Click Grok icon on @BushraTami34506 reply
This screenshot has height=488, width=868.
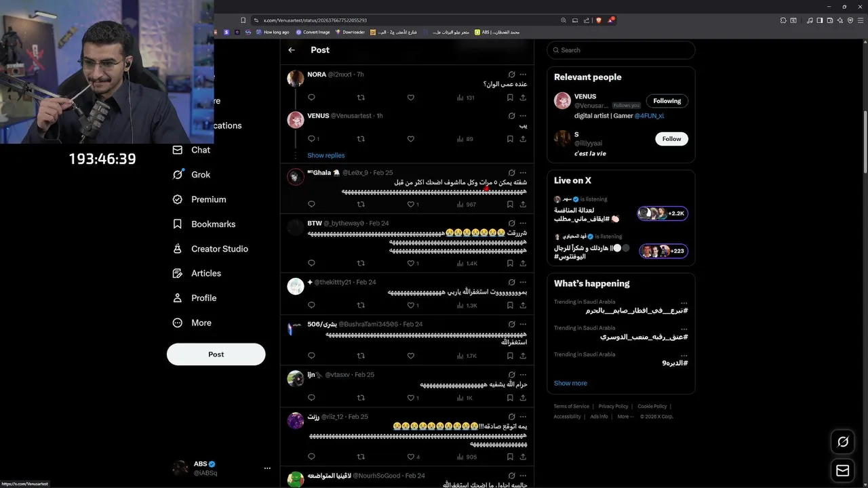click(511, 324)
